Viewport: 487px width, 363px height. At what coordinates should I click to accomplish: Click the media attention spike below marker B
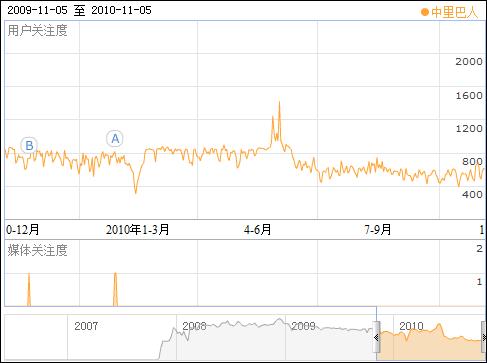29,289
